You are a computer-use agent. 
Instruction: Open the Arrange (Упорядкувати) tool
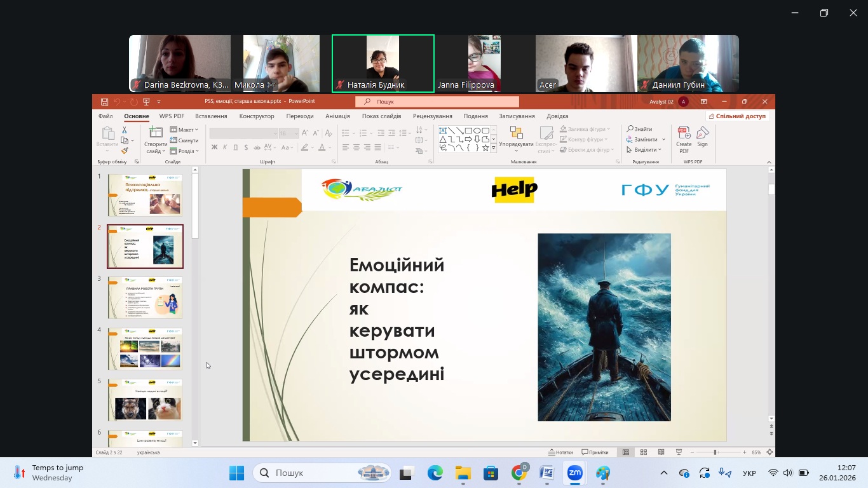pos(516,139)
